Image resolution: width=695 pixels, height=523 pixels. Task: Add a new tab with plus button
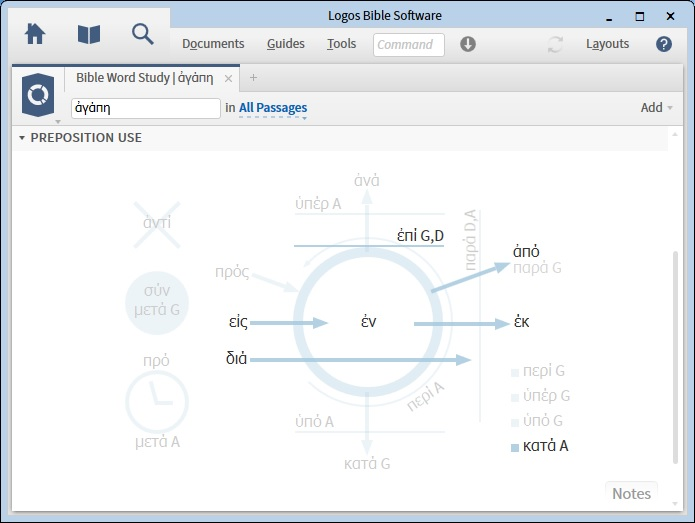[x=253, y=78]
